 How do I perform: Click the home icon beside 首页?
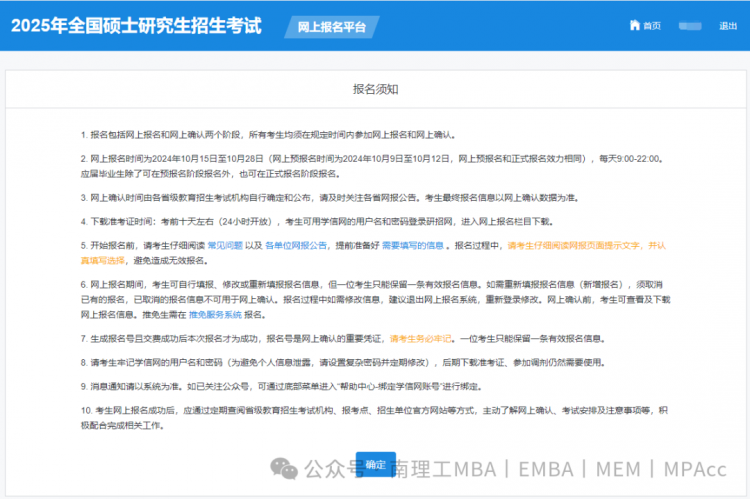coord(635,25)
